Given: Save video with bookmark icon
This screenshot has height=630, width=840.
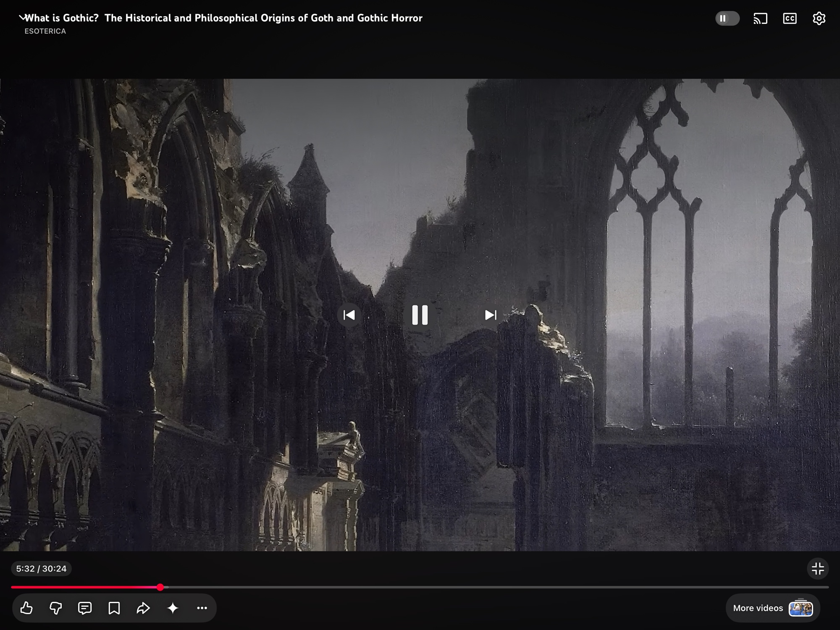Looking at the screenshot, I should point(114,608).
